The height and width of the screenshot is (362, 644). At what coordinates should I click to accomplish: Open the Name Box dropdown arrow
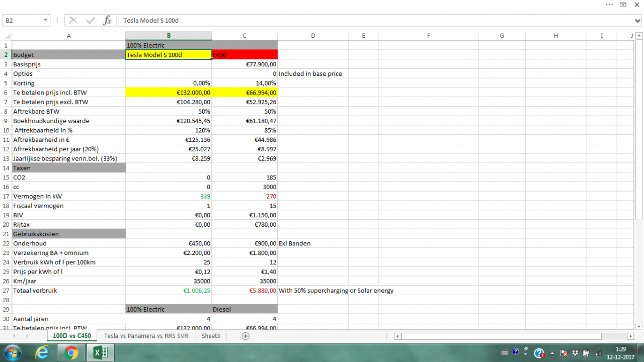point(46,21)
